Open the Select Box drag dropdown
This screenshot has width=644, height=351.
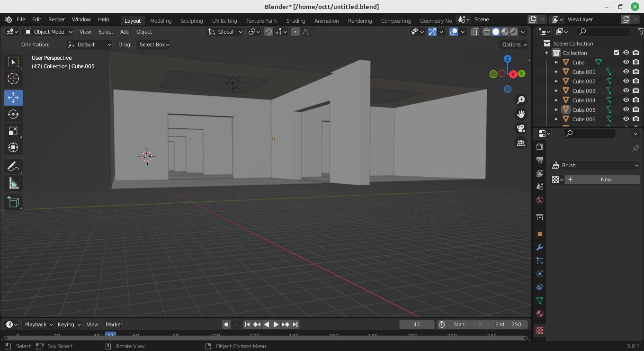point(153,45)
